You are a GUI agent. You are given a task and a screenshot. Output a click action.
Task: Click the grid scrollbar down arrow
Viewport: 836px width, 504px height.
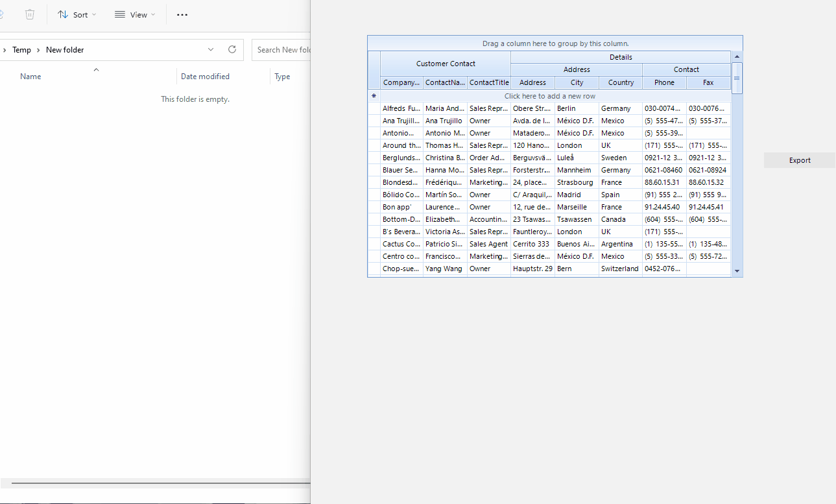pyautogui.click(x=737, y=270)
